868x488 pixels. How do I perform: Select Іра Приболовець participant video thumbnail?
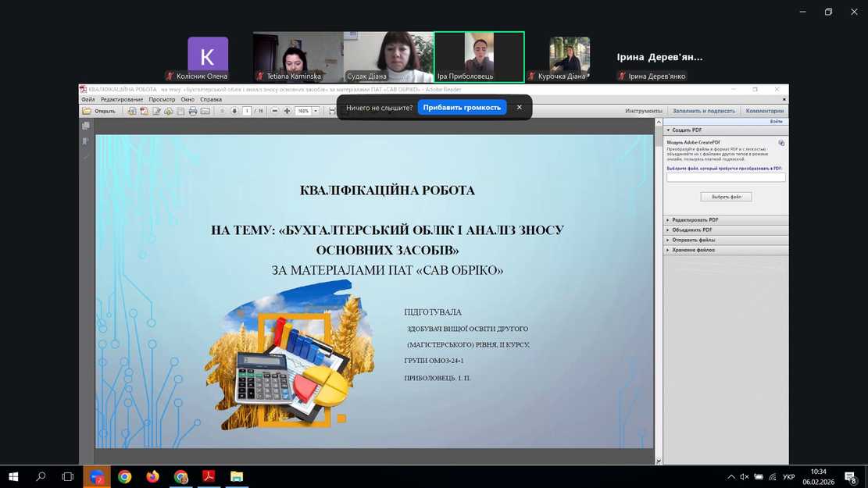[x=479, y=56]
